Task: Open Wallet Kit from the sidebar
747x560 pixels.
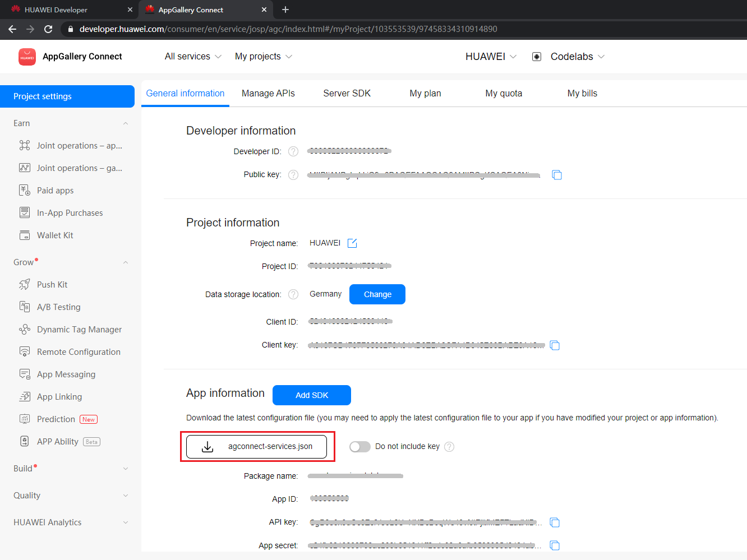Action: pos(53,235)
